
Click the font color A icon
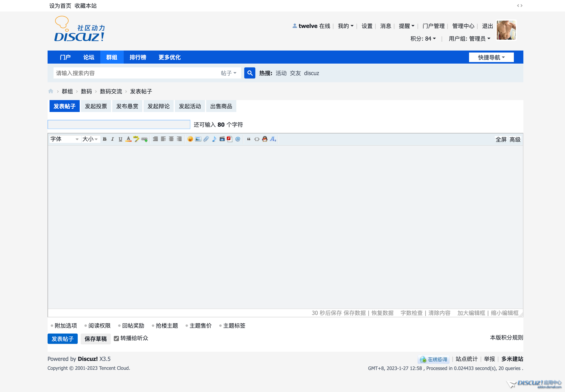[128, 139]
